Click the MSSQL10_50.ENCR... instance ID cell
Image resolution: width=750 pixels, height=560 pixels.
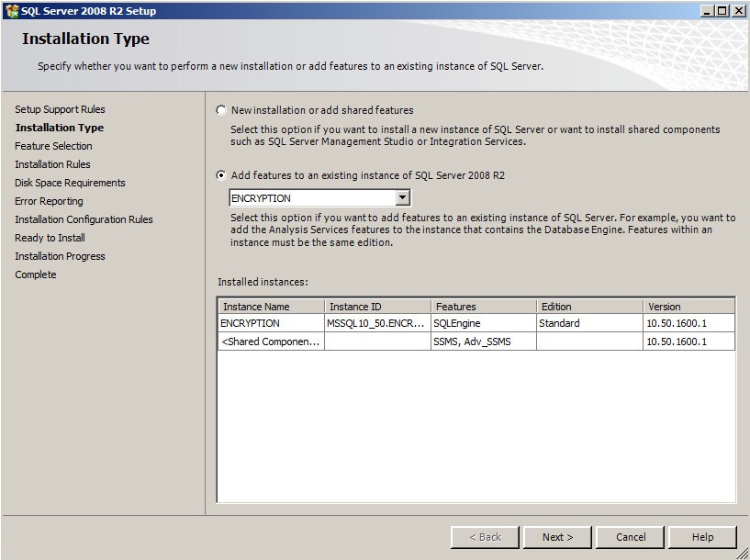point(378,323)
